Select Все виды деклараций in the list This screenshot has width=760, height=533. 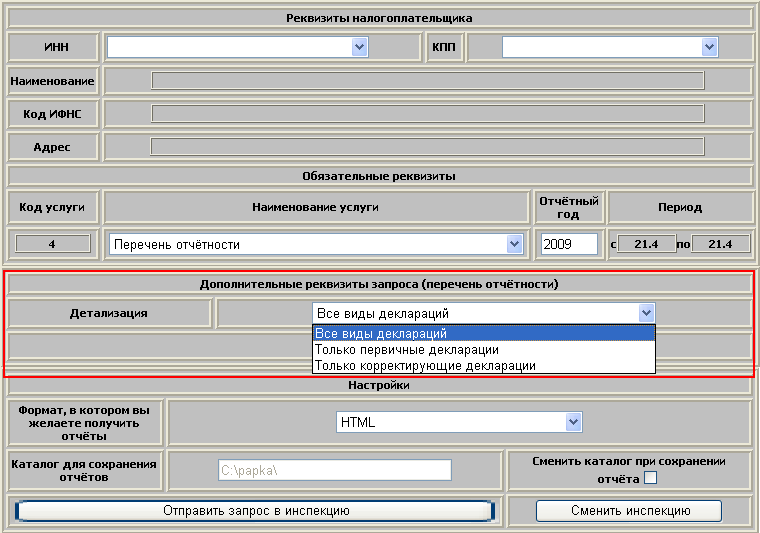point(484,333)
